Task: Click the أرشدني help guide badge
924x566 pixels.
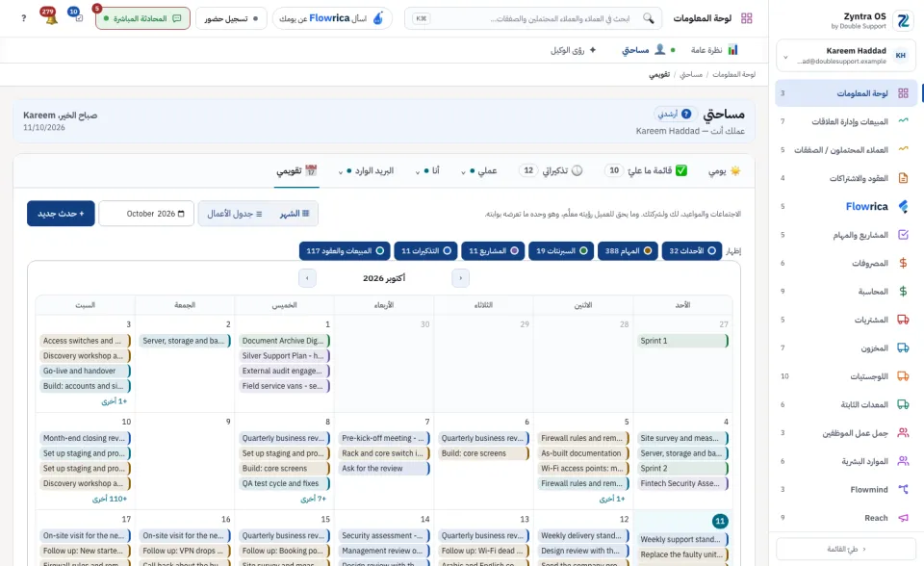Action: tap(676, 114)
